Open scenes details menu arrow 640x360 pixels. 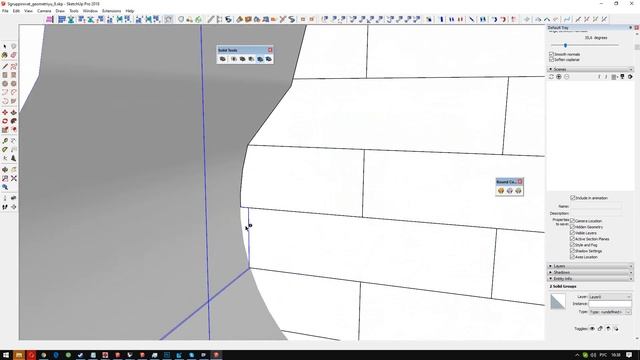click(x=630, y=77)
